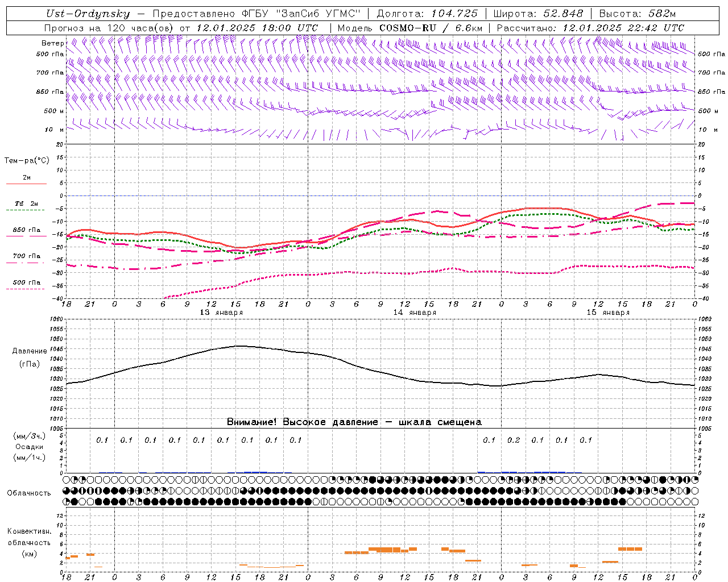
Task: Select the text Предоставлено ФГБУ "ЗапСиб УГМС"
Action: point(257,14)
